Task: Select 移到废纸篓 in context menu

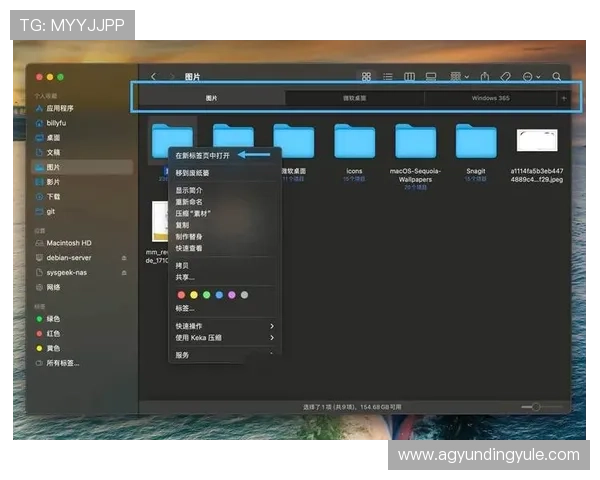Action: (x=193, y=172)
